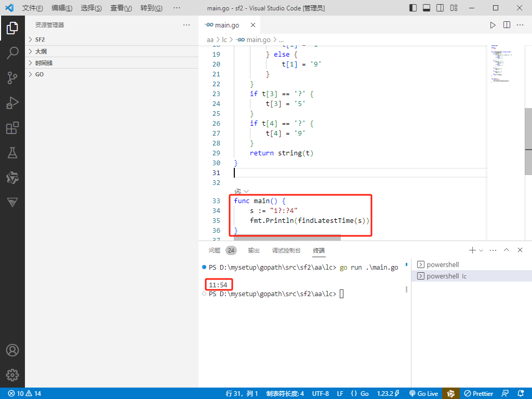532x399 pixels.
Task: Open the 转到(G) menu
Action: click(151, 8)
